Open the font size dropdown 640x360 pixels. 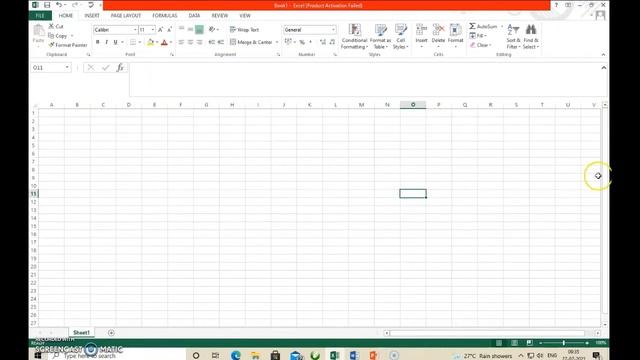tap(153, 30)
